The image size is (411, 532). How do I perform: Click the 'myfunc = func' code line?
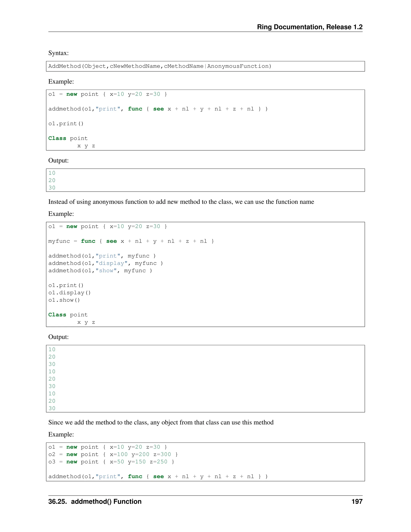coord(131,241)
